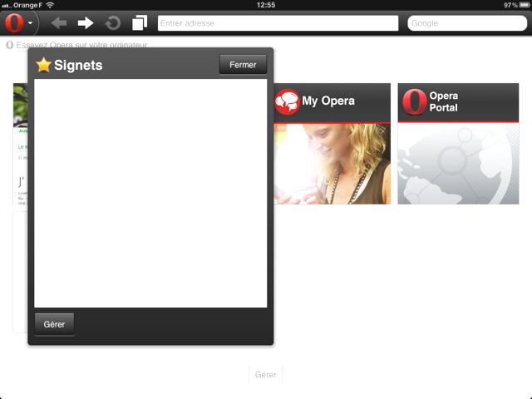Image resolution: width=532 pixels, height=399 pixels.
Task: Click the Opera Portal red O icon
Action: (x=414, y=101)
